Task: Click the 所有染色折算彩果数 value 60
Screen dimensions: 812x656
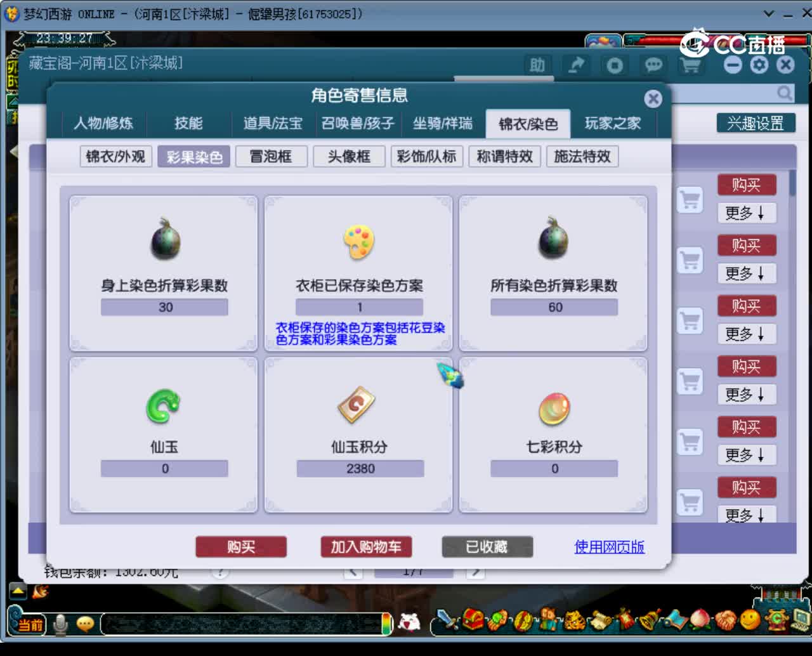Action: pos(555,307)
